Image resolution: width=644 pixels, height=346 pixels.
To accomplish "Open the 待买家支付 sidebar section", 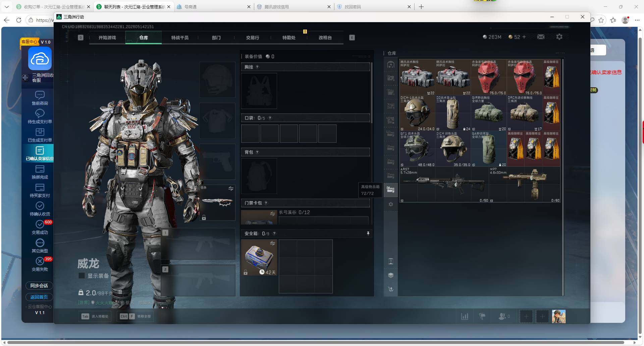I will coord(40,190).
